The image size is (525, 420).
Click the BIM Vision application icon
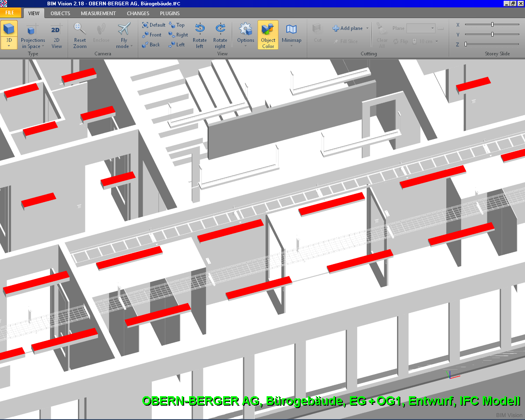coord(4,4)
